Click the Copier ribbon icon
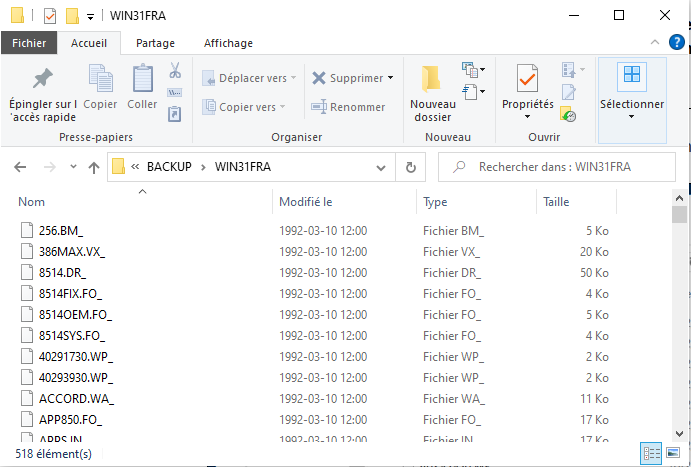 [100, 87]
